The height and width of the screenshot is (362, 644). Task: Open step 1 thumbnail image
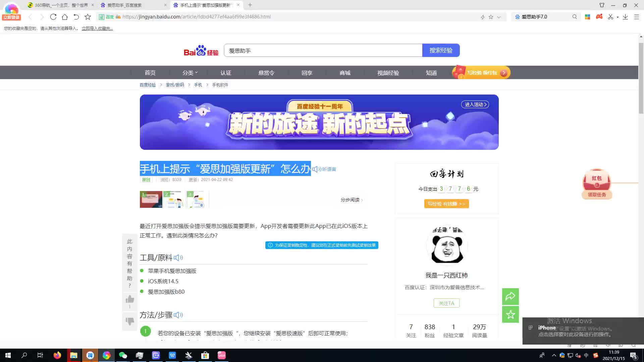click(151, 199)
